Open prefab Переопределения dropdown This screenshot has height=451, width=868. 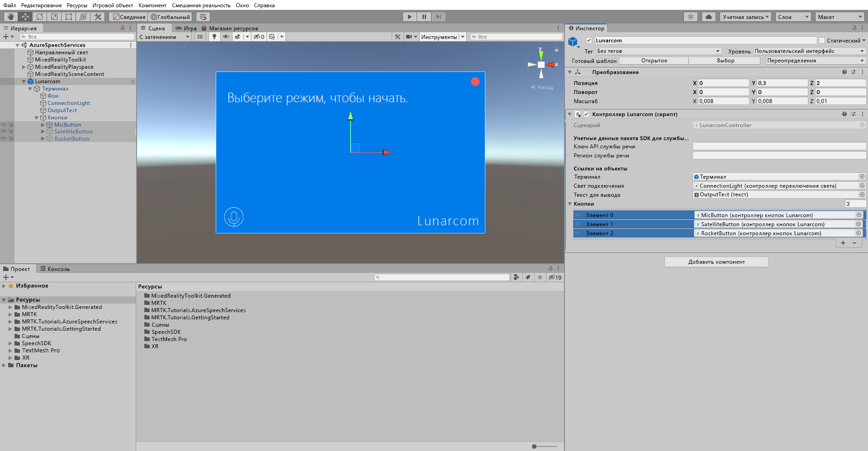(x=816, y=61)
